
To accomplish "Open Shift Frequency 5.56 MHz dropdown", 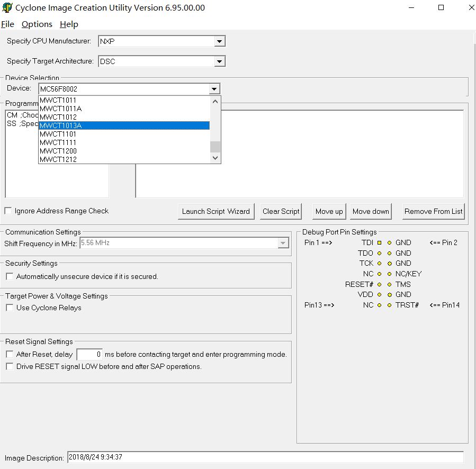I will click(x=283, y=243).
